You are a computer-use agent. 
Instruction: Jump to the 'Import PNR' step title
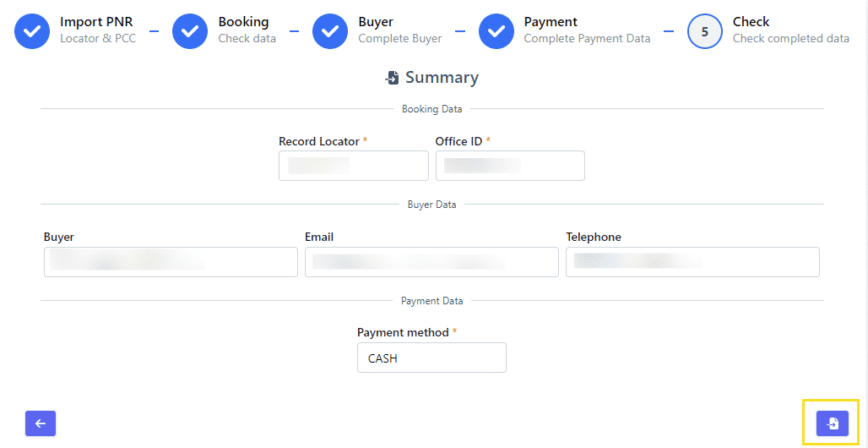(95, 22)
